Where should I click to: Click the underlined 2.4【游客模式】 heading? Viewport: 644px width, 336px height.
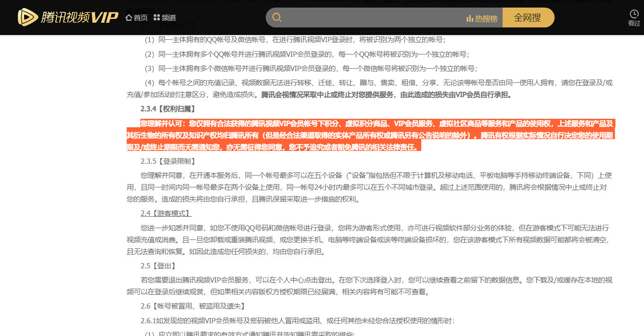pyautogui.click(x=166, y=213)
